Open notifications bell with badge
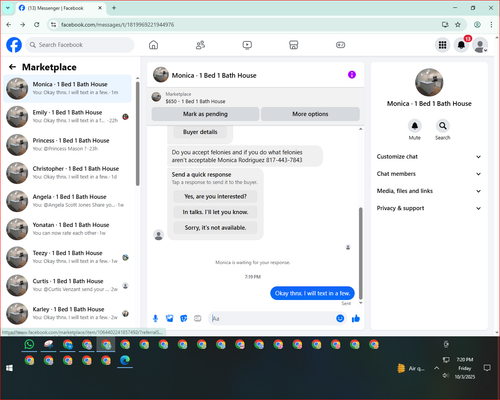The width and height of the screenshot is (500, 400). pyautogui.click(x=461, y=45)
